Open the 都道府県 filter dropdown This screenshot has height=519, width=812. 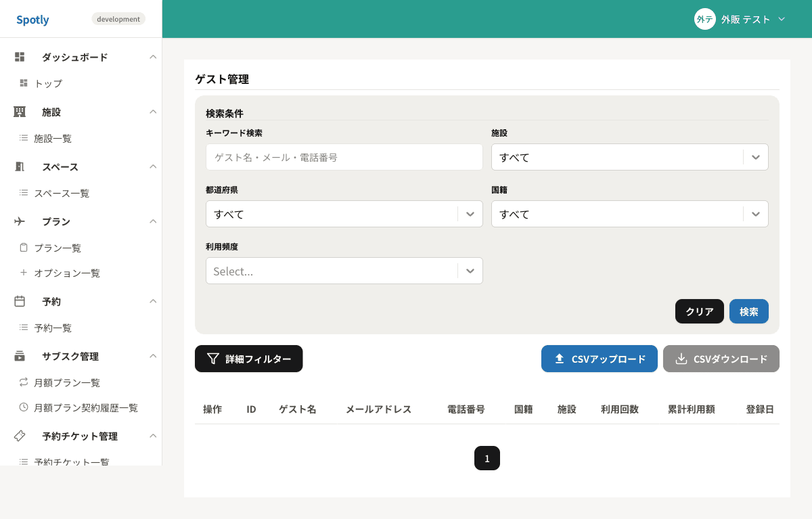coord(344,214)
